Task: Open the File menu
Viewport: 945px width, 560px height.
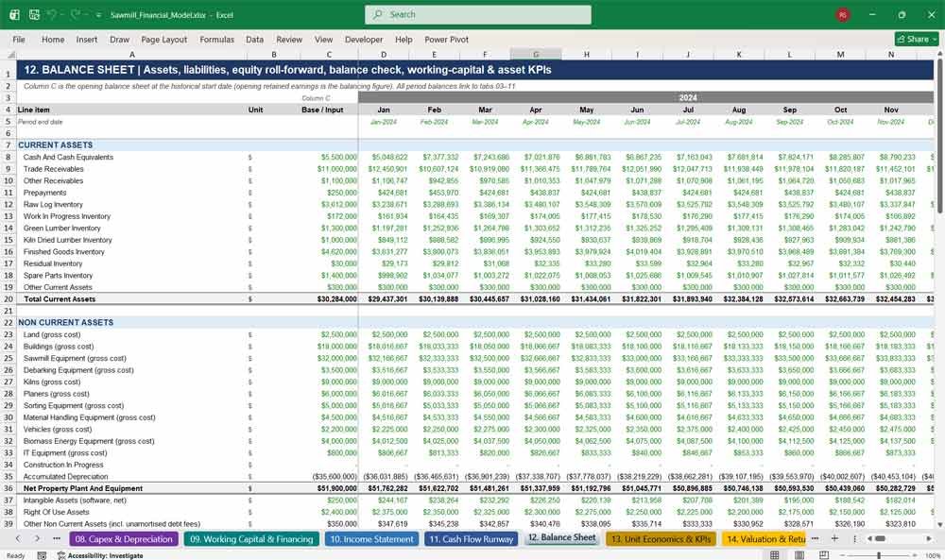Action: pos(19,39)
